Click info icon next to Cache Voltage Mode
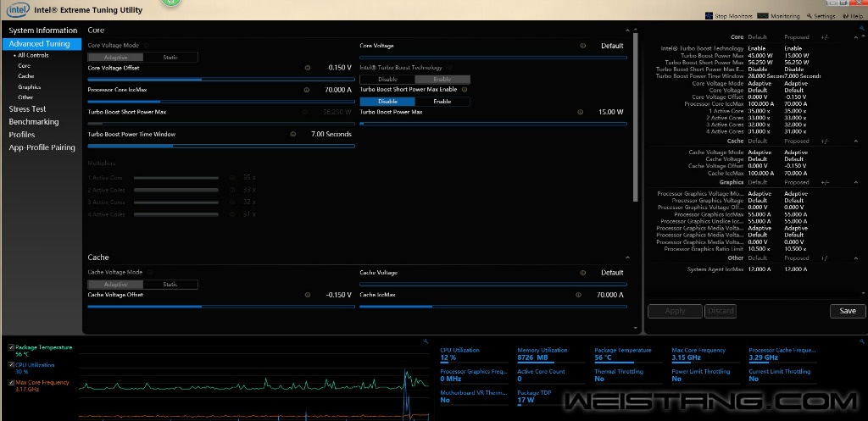868x421 pixels. (150, 272)
